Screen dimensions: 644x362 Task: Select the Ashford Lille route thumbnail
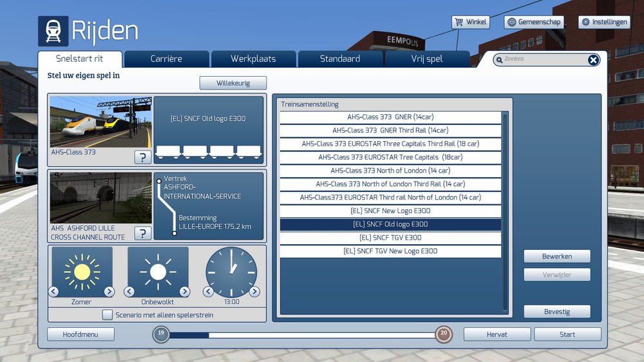click(x=100, y=198)
